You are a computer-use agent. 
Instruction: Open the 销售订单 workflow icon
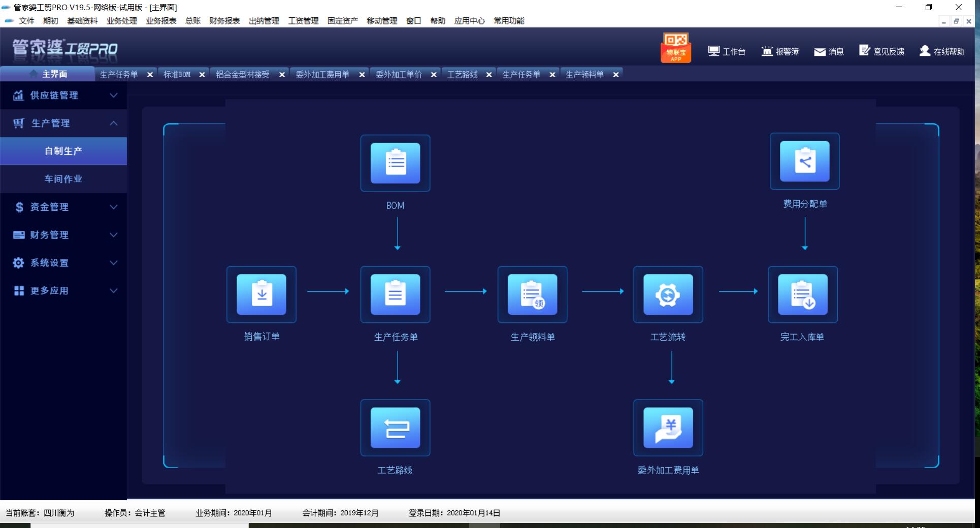(x=261, y=294)
